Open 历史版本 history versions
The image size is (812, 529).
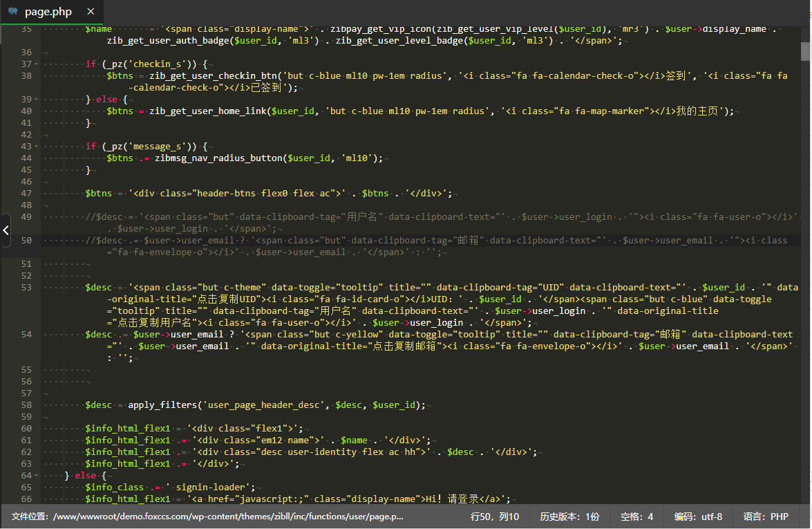[569, 517]
